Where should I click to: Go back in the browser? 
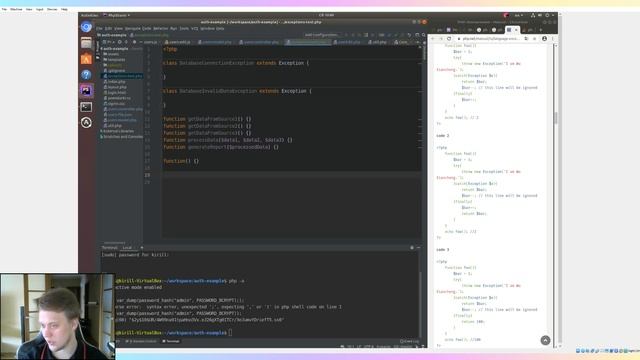pyautogui.click(x=433, y=39)
